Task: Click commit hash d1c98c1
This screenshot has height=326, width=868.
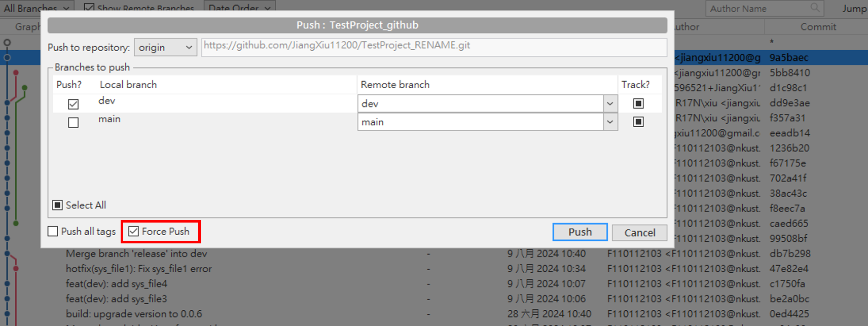Action: (x=788, y=88)
